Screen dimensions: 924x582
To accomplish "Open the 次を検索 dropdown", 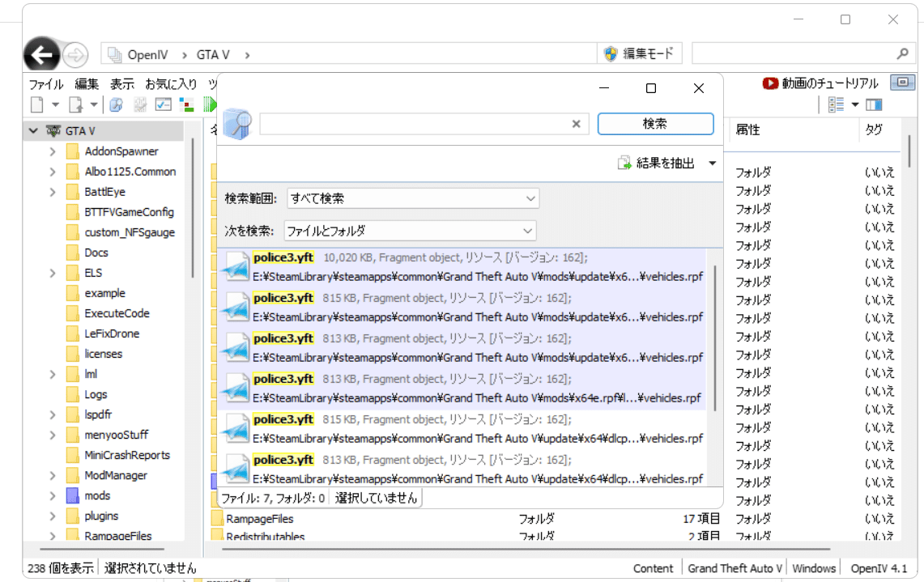I will click(x=410, y=231).
